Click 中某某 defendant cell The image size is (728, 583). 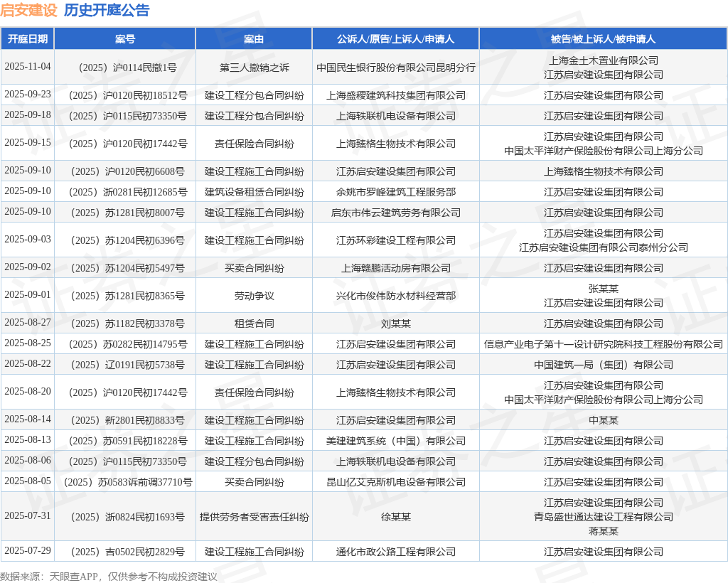coord(603,420)
